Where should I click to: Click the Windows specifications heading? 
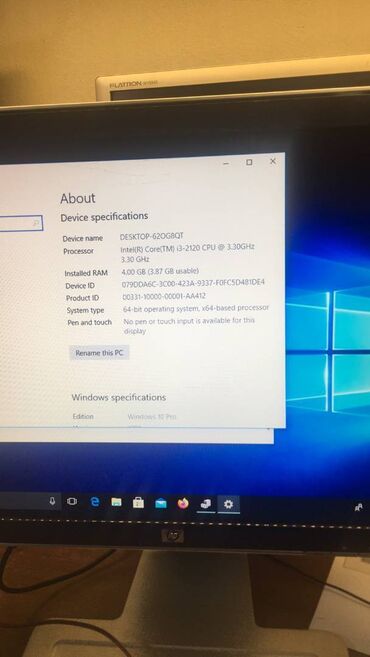pyautogui.click(x=119, y=397)
